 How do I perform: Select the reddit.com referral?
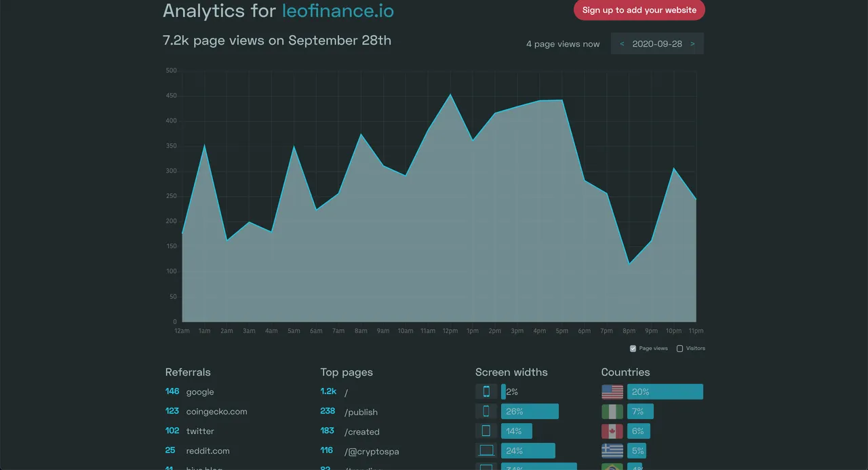pos(208,451)
